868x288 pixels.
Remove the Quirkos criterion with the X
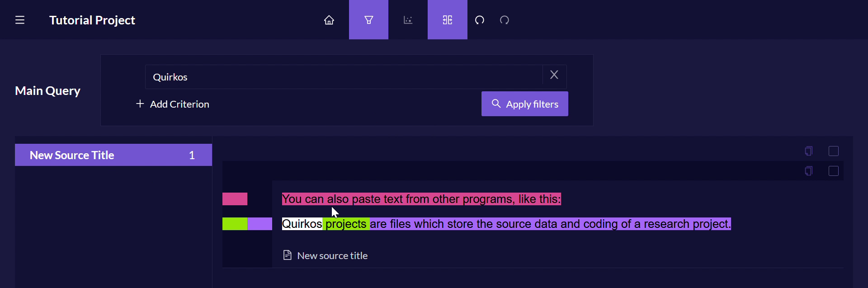click(554, 75)
